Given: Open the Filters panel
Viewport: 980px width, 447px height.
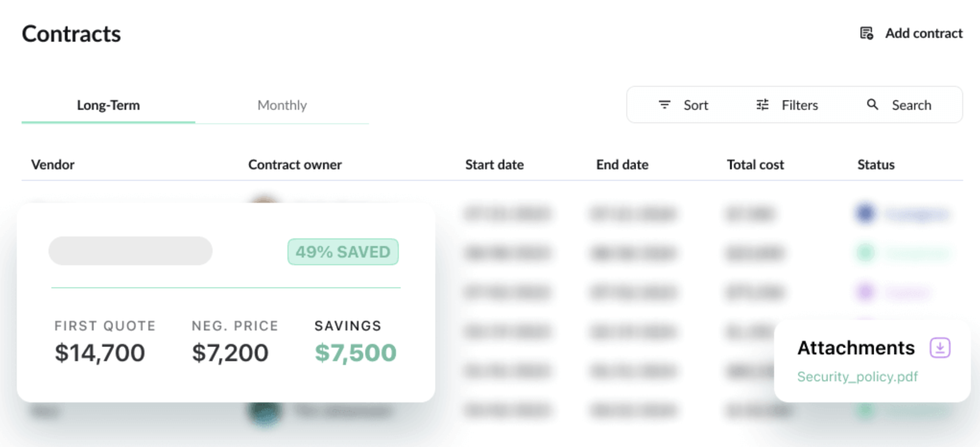Looking at the screenshot, I should (x=800, y=105).
